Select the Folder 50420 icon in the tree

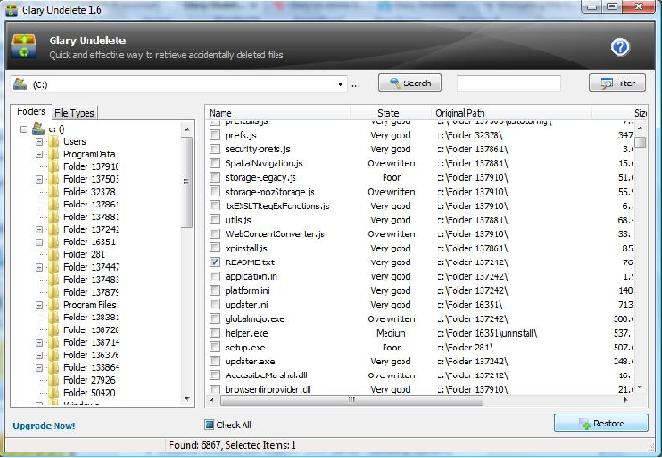54,393
